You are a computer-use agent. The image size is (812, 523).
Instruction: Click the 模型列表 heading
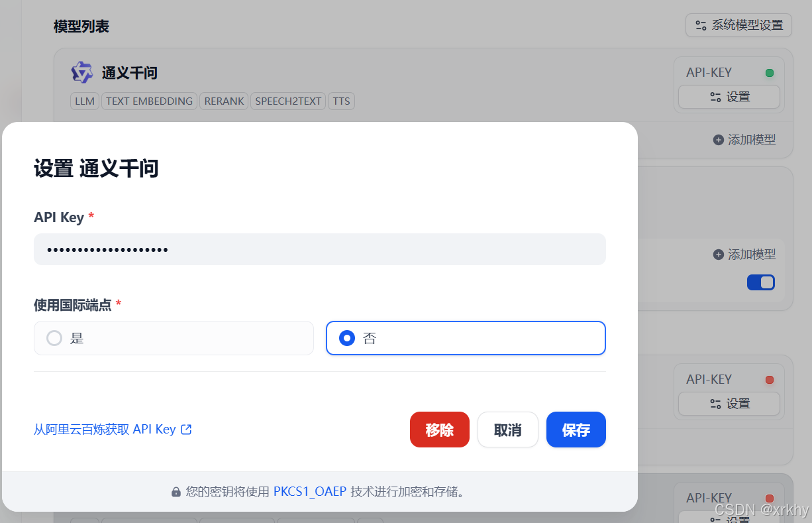81,27
